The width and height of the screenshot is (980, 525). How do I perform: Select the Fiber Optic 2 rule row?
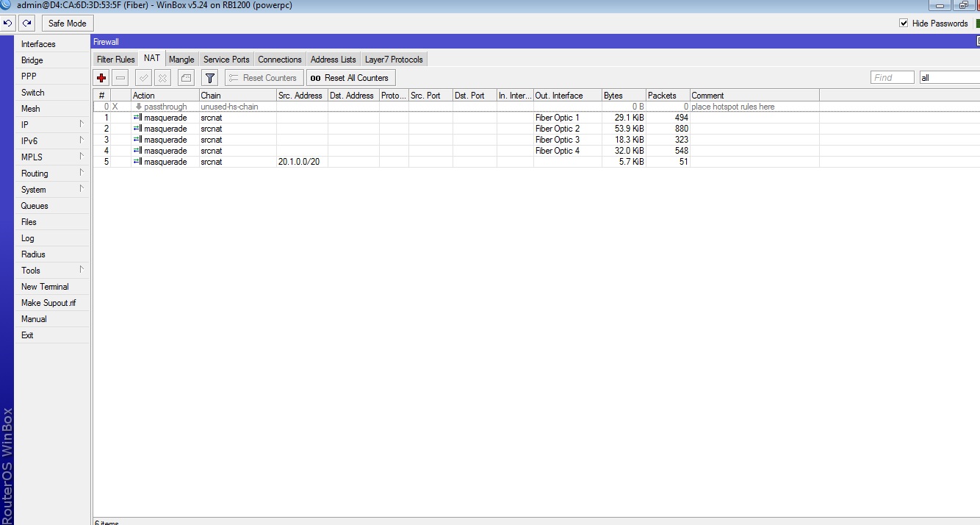coord(536,129)
